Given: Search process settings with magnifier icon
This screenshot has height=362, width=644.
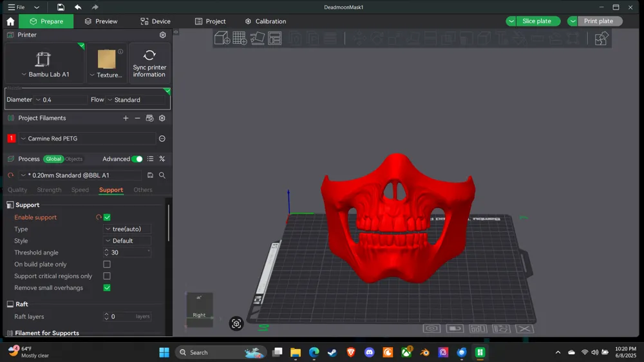Looking at the screenshot, I should [x=162, y=175].
